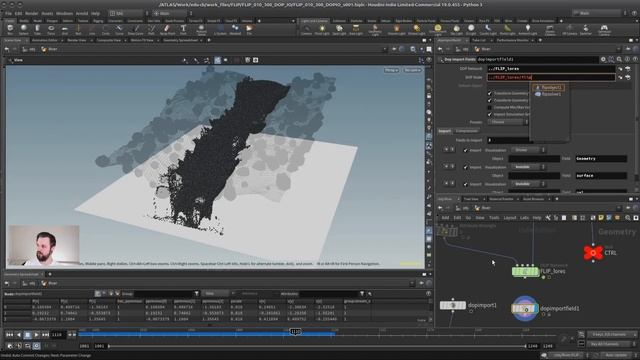Viewport: 640px width, 360px height.
Task: Click the dopimportfield1 node in network
Action: [x=525, y=309]
